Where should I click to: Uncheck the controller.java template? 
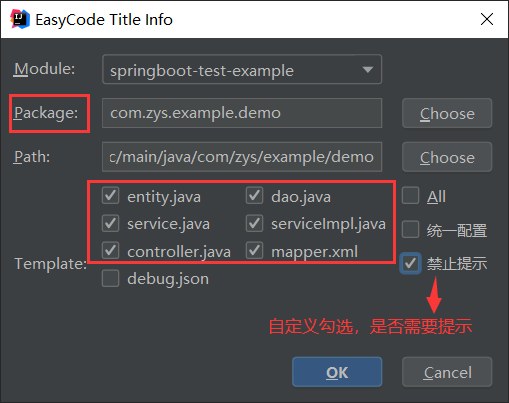(x=110, y=251)
